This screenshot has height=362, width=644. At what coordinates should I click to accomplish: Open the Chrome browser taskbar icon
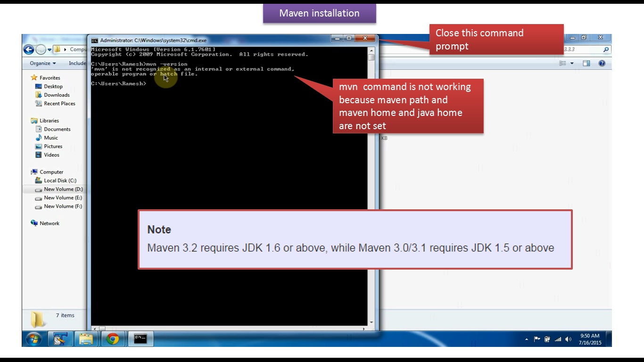112,338
